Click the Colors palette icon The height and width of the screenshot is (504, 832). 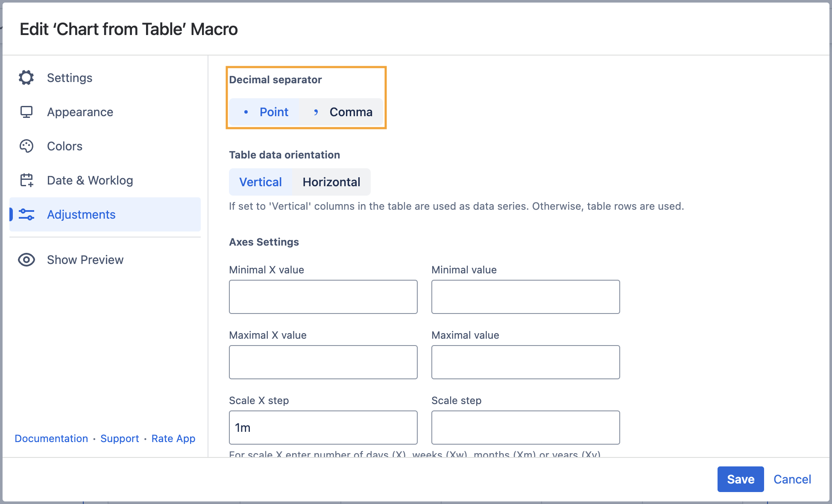click(26, 146)
